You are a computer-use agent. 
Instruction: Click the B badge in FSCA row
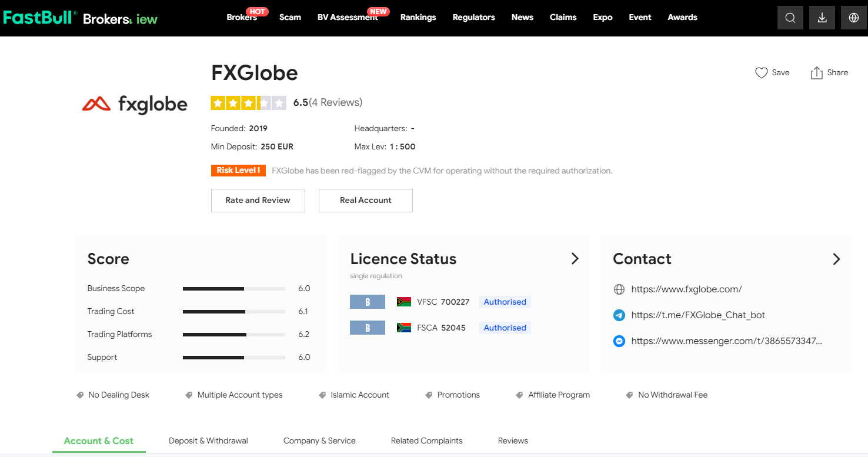pos(368,328)
